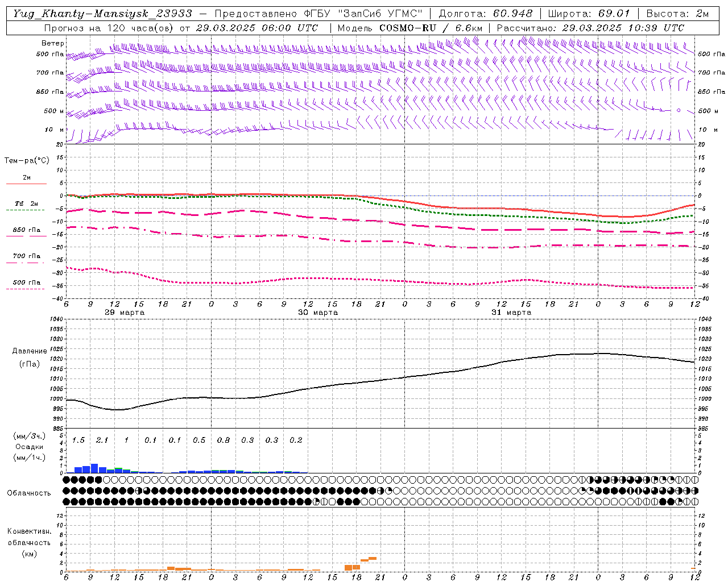This screenshot has height=582, width=728.
Task: Select the 10 м wind level label on left
Action: coord(55,130)
